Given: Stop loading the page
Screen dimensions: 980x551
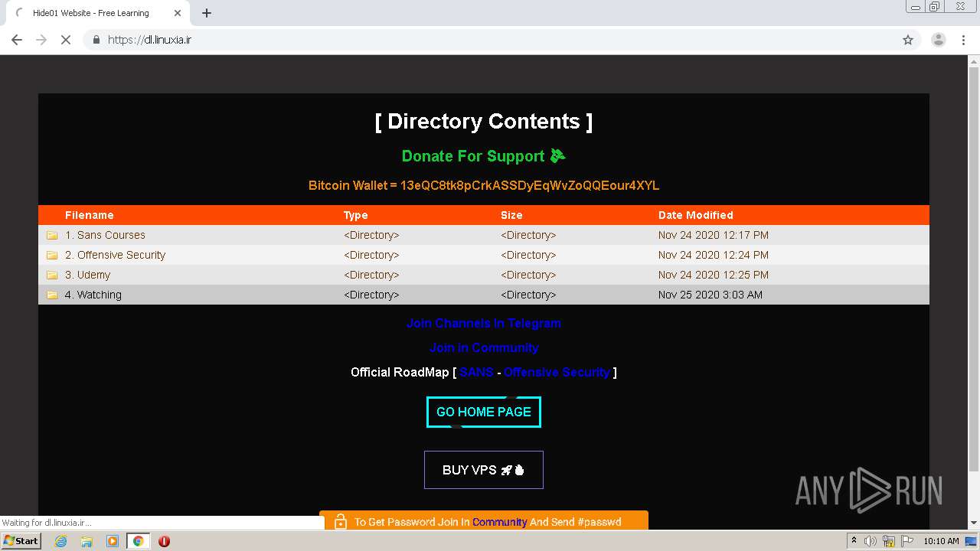Looking at the screenshot, I should [x=66, y=40].
